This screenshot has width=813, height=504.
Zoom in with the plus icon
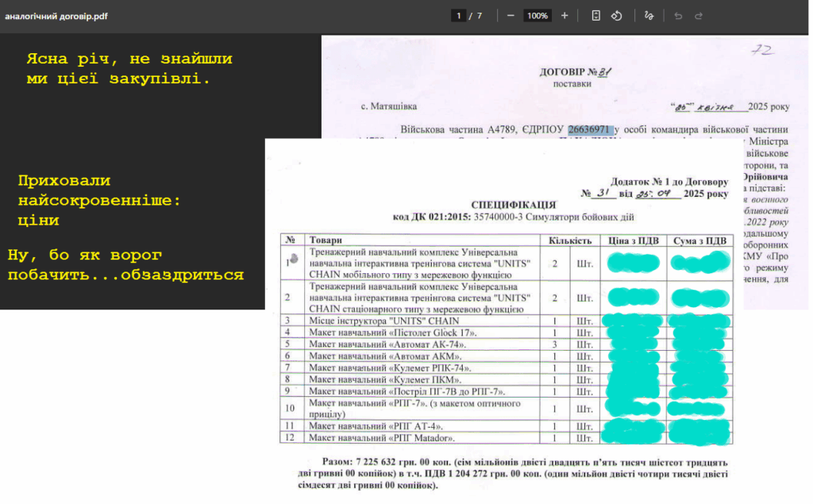(x=564, y=16)
